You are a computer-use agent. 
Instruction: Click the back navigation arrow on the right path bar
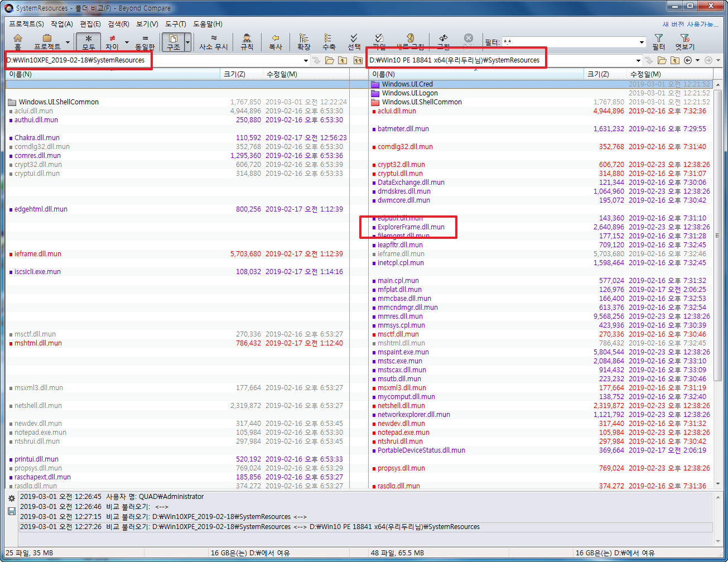(688, 60)
